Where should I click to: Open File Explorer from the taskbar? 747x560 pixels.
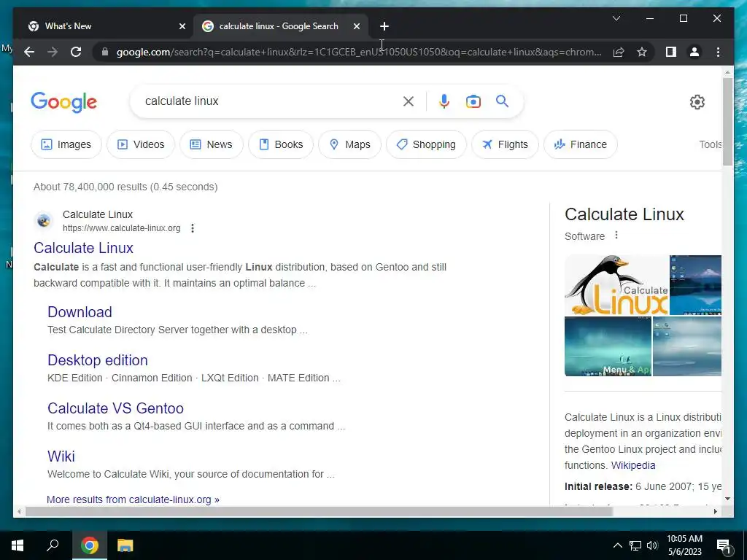(125, 545)
